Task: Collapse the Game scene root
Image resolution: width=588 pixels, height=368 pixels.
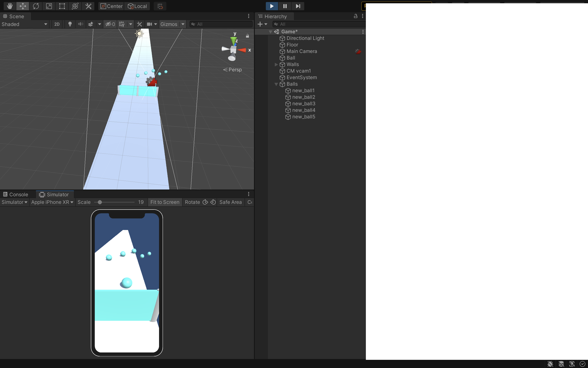Action: pyautogui.click(x=271, y=32)
